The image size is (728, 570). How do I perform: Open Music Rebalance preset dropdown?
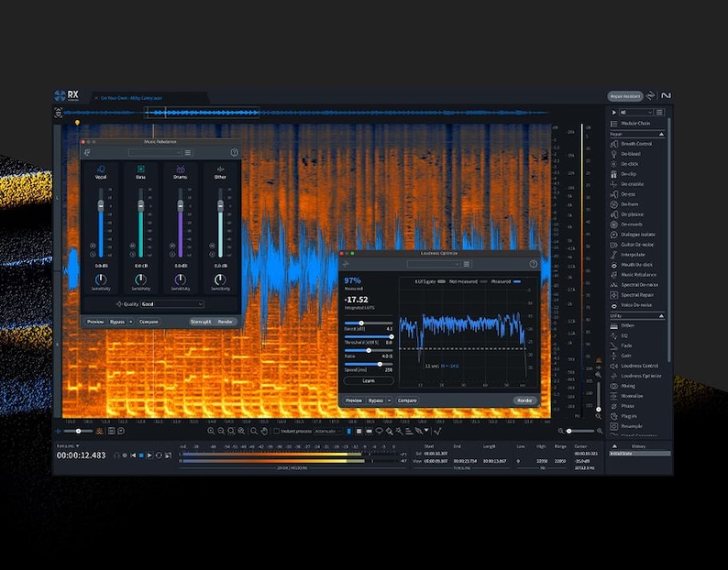tap(155, 152)
